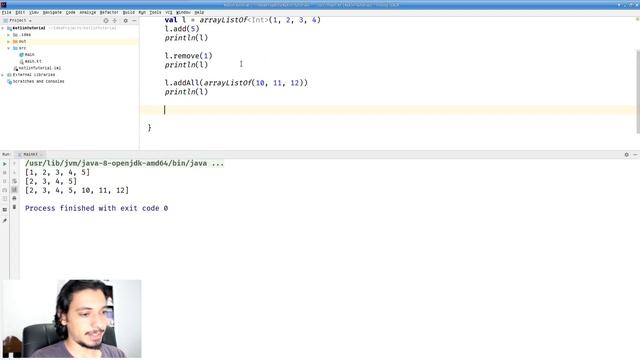Click the l.addAll(arrayListOf(10, 11, 12)) line
The width and height of the screenshot is (640, 360).
click(x=236, y=83)
